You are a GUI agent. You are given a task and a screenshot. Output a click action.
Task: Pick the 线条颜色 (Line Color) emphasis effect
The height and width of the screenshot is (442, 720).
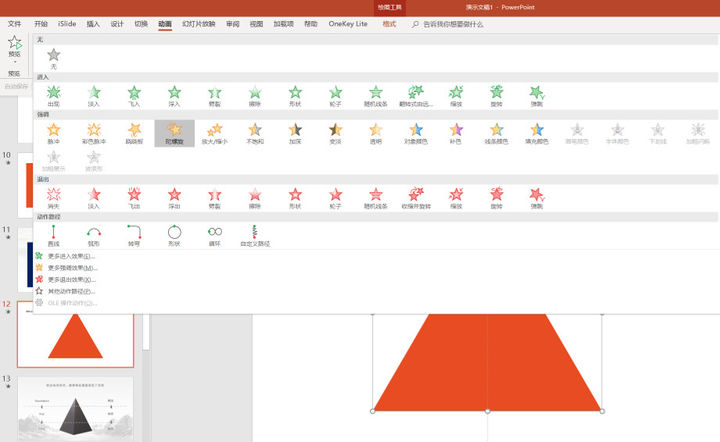coord(496,134)
